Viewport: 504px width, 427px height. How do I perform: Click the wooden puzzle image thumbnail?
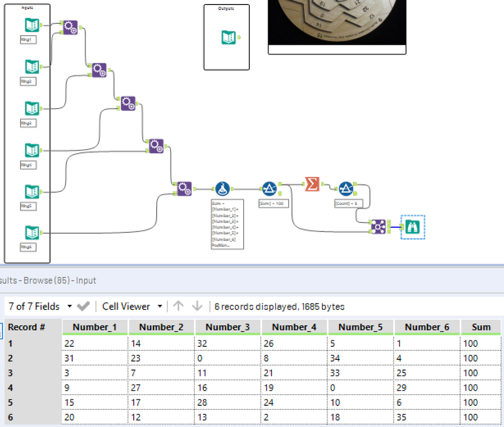(x=337, y=23)
